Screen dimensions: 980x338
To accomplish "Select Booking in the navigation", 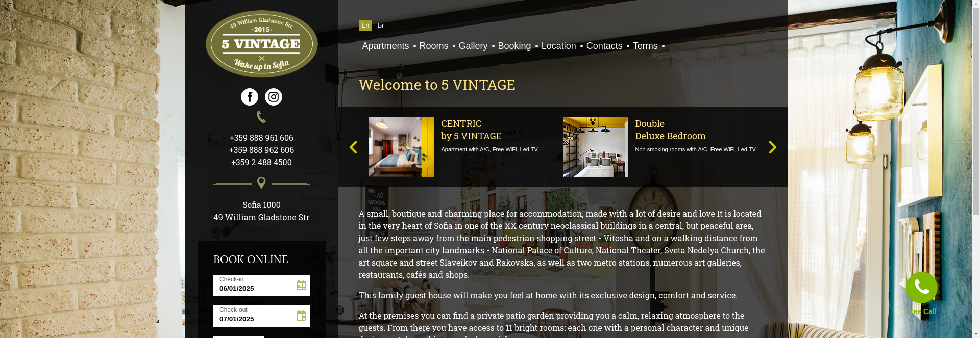I will click(514, 46).
